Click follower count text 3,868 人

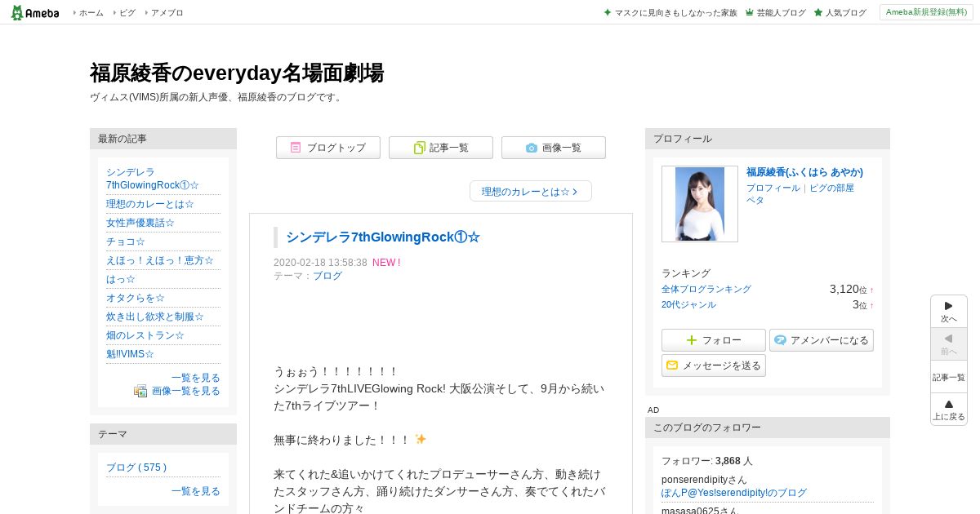tap(734, 461)
